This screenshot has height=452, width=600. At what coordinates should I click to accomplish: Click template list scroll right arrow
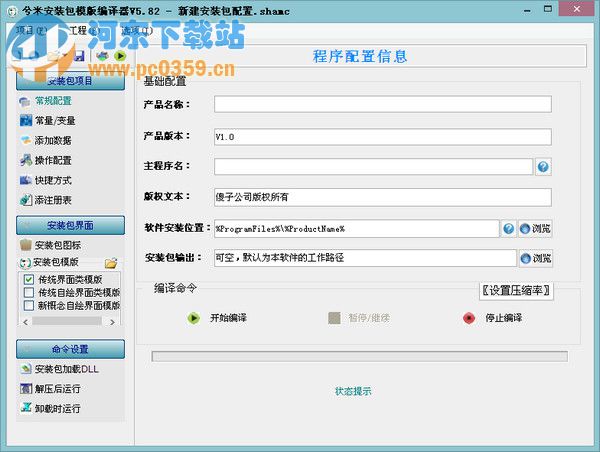pos(112,322)
